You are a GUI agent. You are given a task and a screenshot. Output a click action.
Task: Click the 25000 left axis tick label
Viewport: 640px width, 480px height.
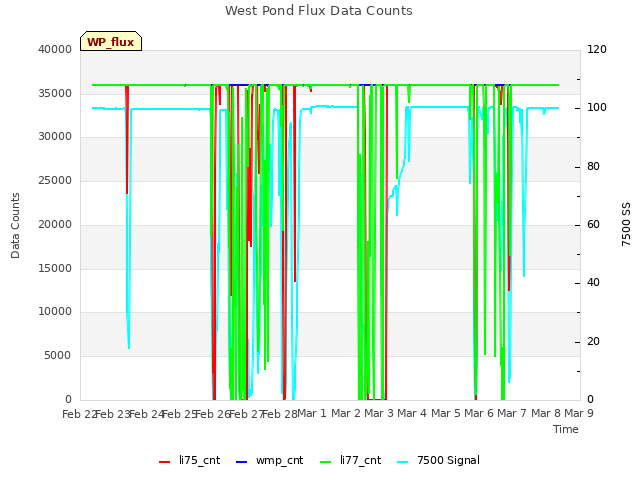click(x=55, y=180)
